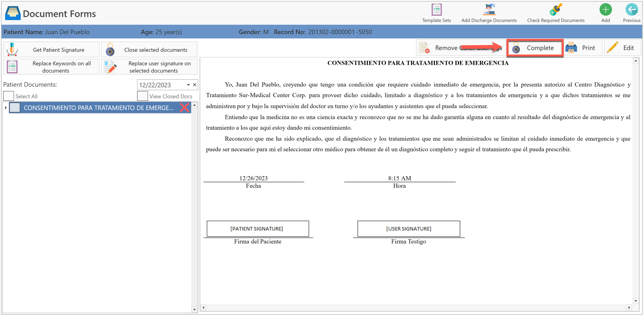Click document list scrollbar up arrow

pos(195,105)
